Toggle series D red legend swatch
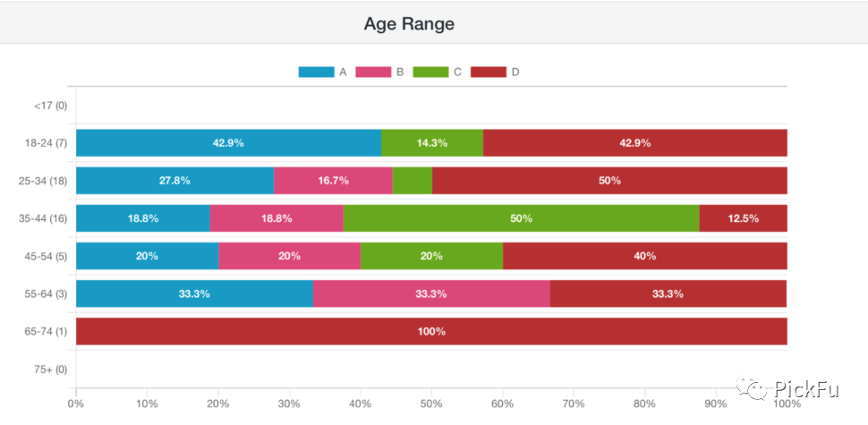This screenshot has width=868, height=425. pos(489,72)
